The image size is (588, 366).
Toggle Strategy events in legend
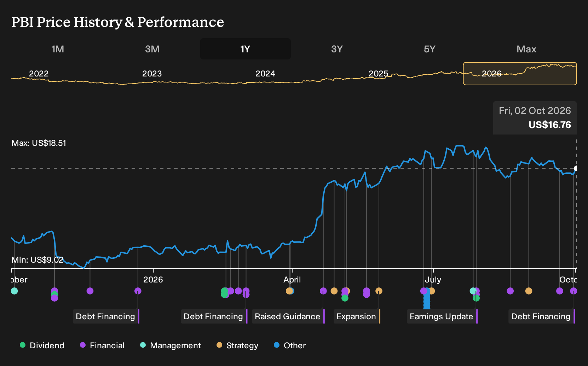(x=237, y=345)
